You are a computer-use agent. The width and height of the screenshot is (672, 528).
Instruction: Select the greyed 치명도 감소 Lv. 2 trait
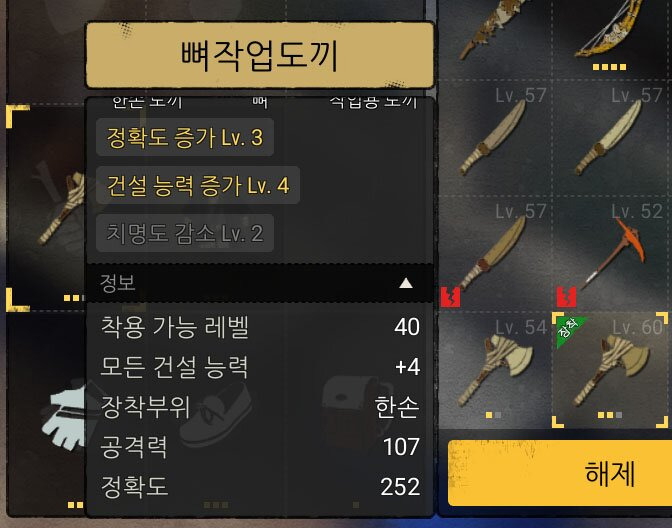point(185,233)
